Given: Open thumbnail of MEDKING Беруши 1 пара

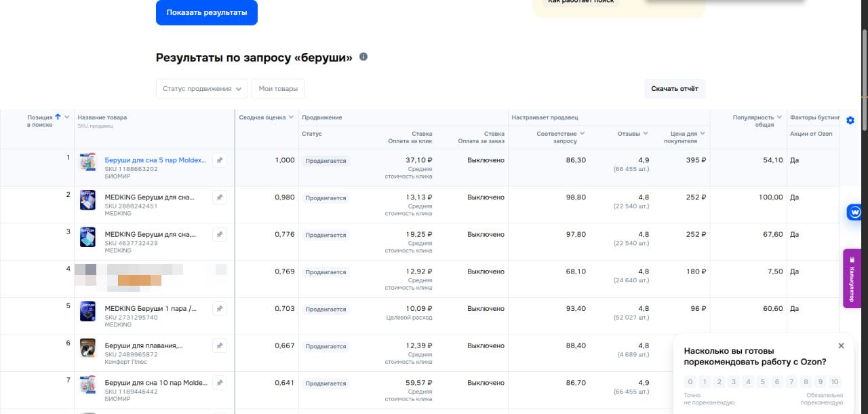Looking at the screenshot, I should tap(87, 312).
